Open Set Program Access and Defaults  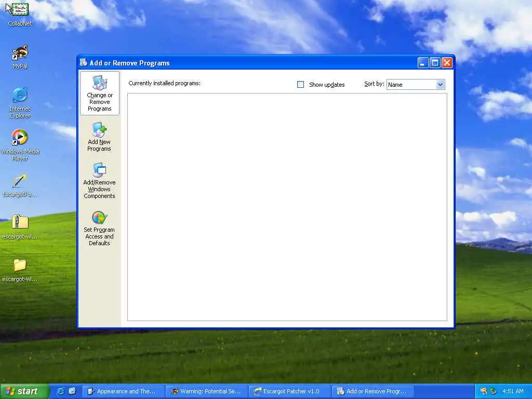[x=99, y=229]
